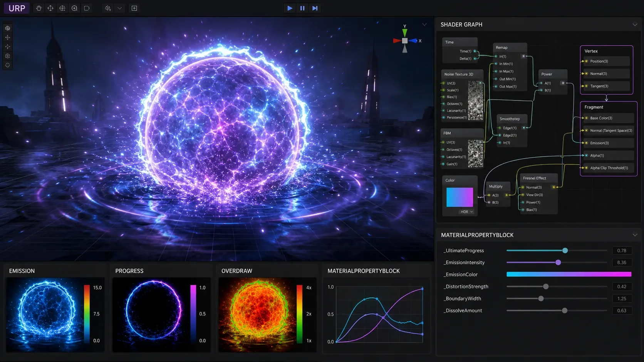Click the fourth viewport side toolbar icon
The image size is (644, 362).
point(8,56)
